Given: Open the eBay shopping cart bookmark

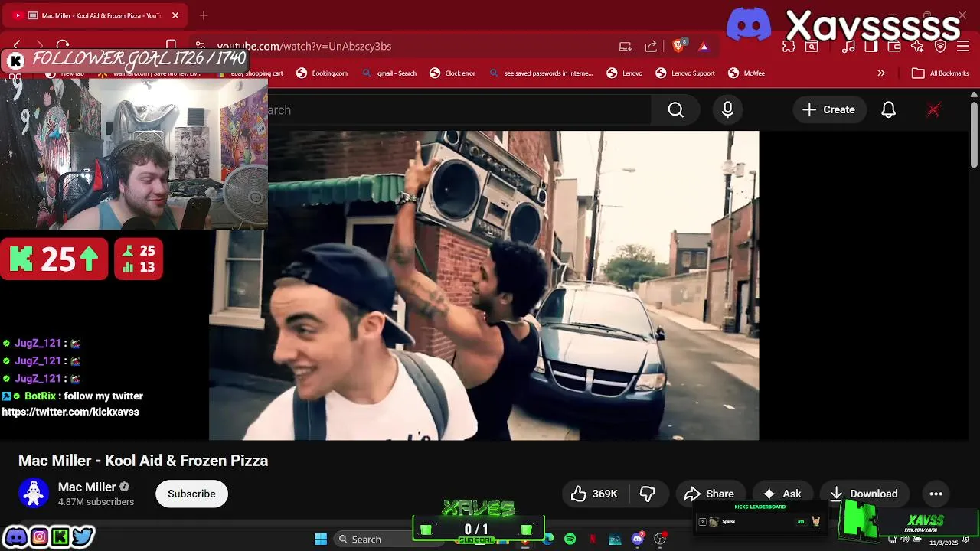Looking at the screenshot, I should (251, 73).
